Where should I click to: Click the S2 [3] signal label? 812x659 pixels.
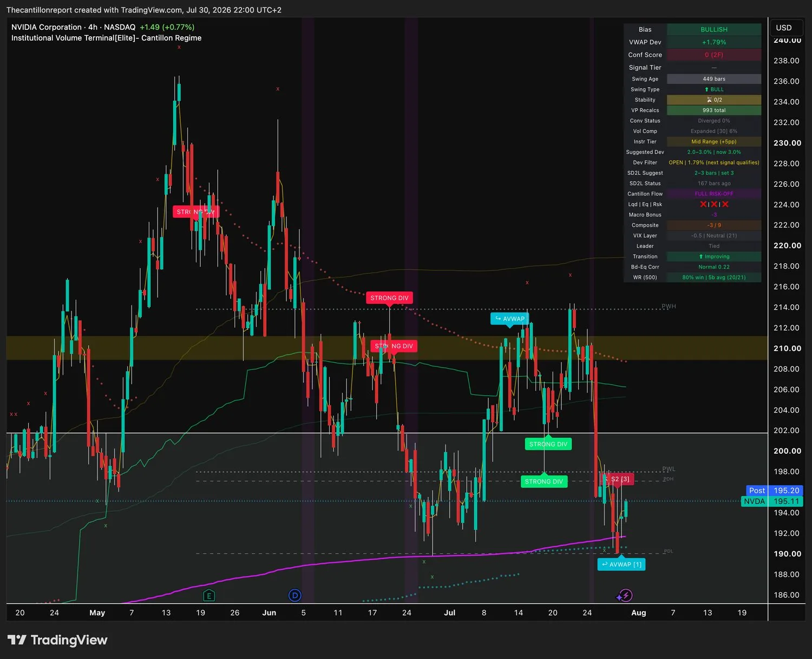click(x=620, y=479)
